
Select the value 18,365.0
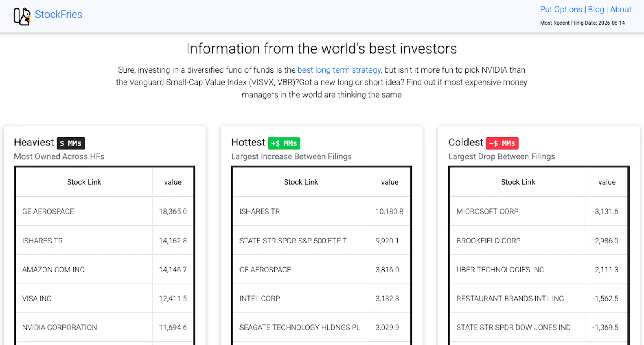173,211
